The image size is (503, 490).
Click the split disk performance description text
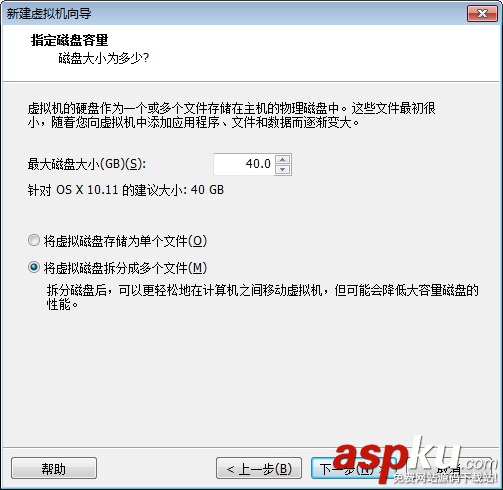pyautogui.click(x=263, y=297)
